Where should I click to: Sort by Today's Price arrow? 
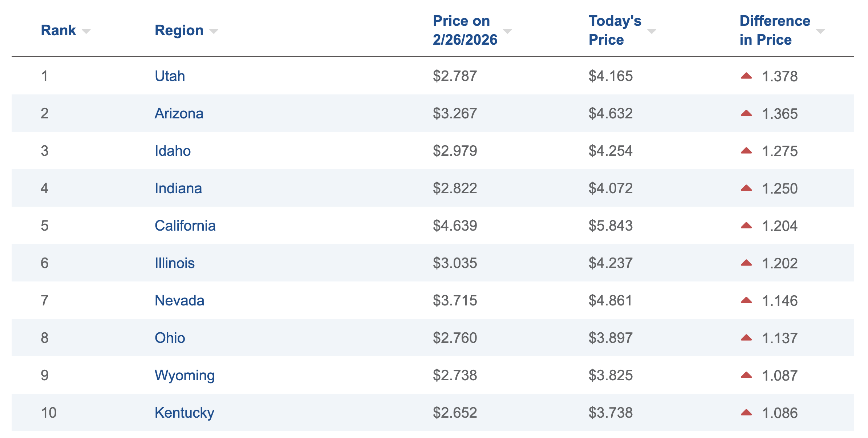[x=652, y=31]
